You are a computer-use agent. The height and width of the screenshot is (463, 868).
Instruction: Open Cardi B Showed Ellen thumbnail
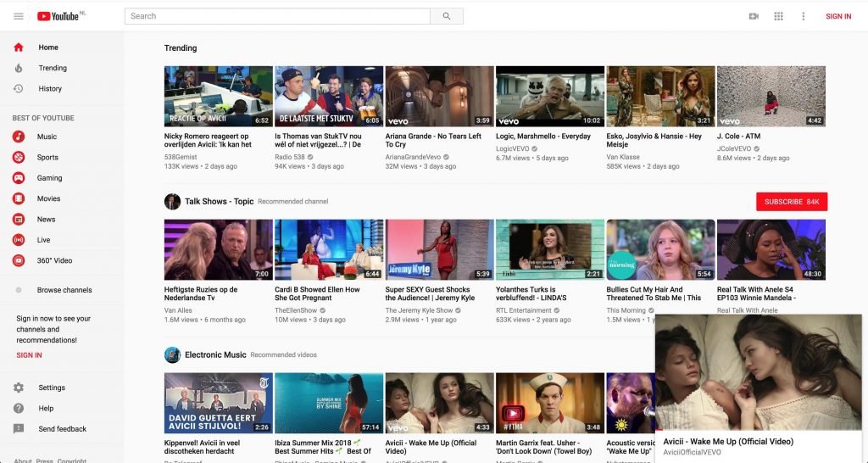pos(329,250)
